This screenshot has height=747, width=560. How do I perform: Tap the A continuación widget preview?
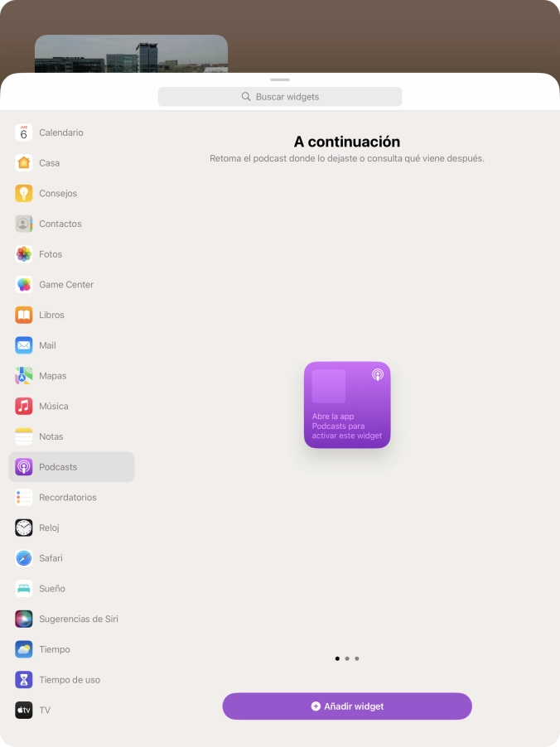point(347,405)
